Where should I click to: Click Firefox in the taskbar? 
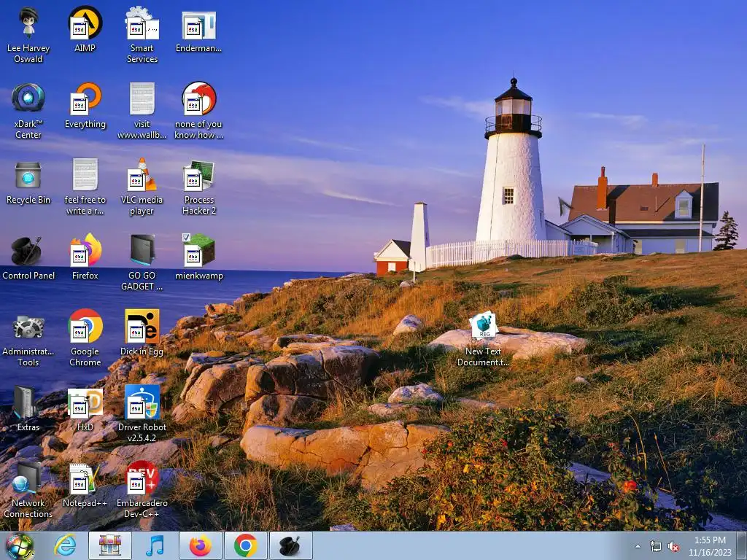(201, 545)
